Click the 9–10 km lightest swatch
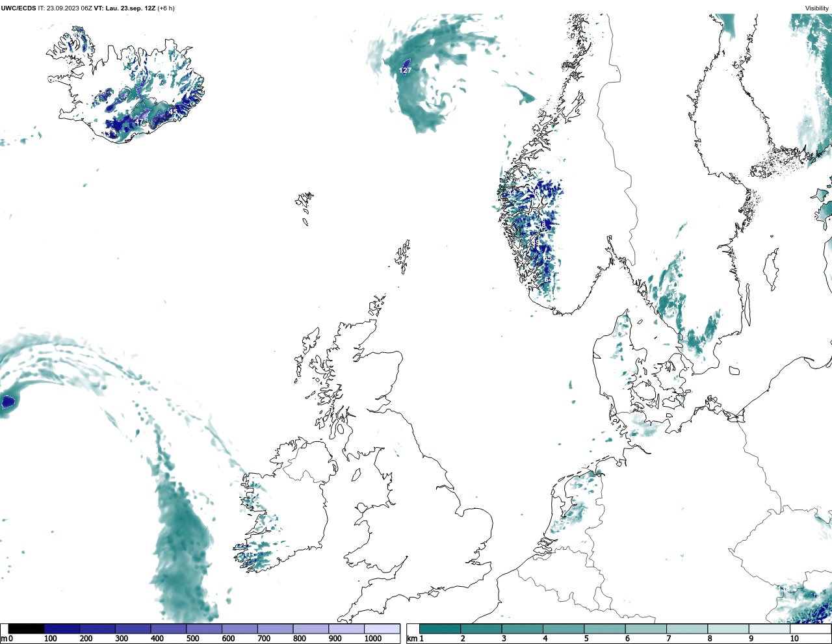 769,629
